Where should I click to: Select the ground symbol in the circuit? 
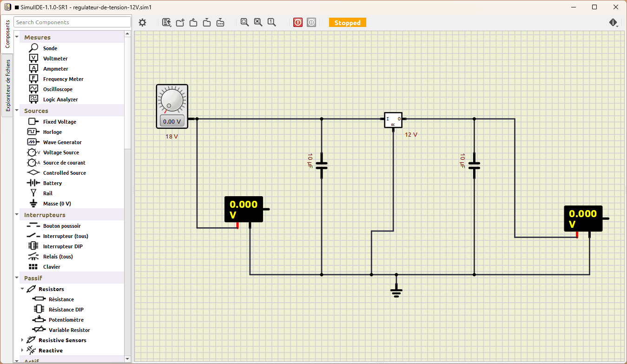click(396, 291)
